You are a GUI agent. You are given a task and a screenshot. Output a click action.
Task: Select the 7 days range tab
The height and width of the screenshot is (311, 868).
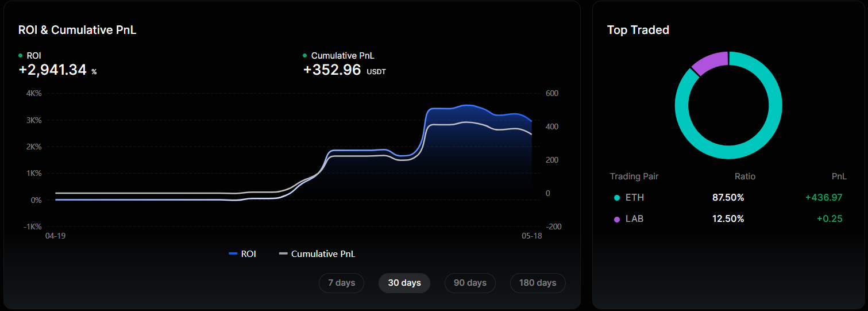point(341,283)
